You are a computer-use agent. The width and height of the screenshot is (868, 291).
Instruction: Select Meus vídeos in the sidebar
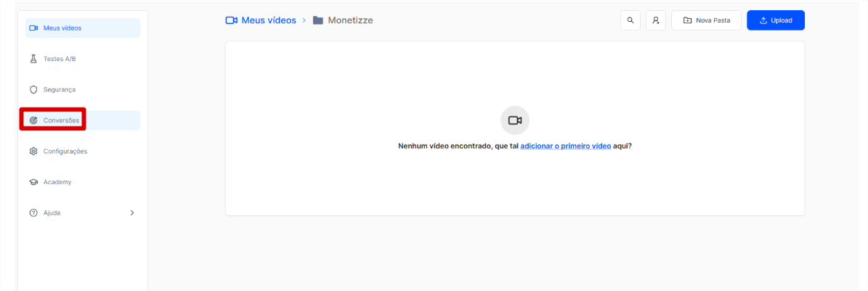point(62,28)
